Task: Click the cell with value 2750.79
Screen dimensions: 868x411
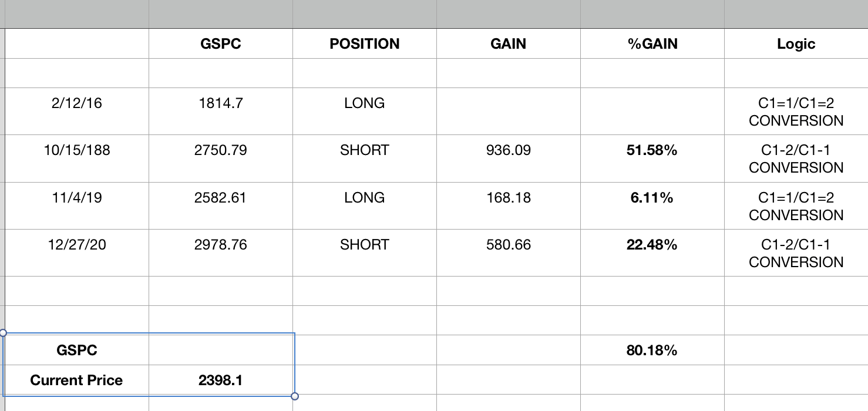Action: (220, 150)
